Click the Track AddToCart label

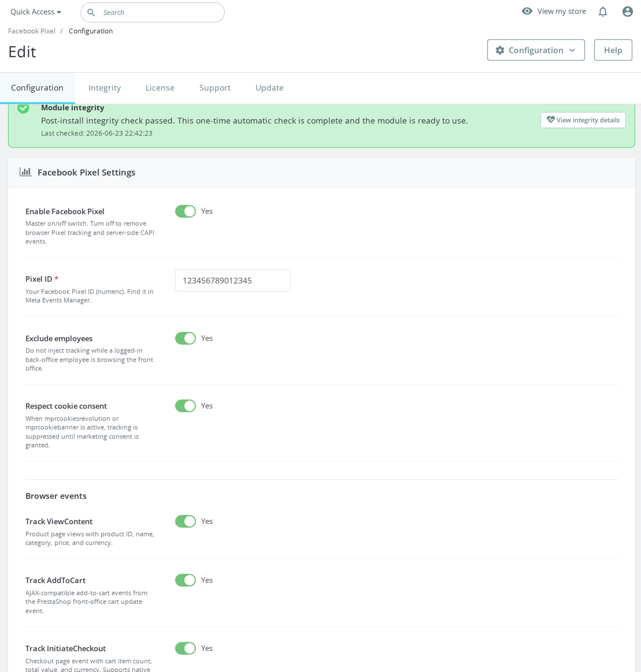(55, 581)
